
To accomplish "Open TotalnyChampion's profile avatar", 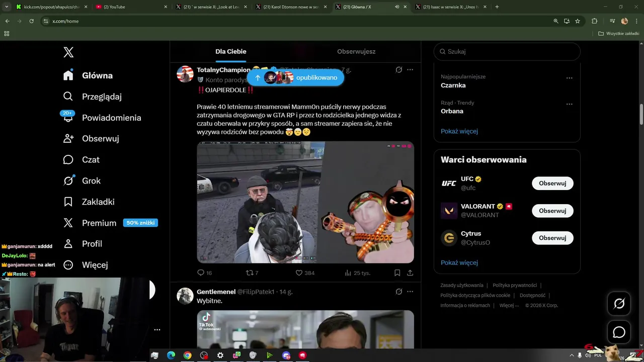I will tap(185, 74).
